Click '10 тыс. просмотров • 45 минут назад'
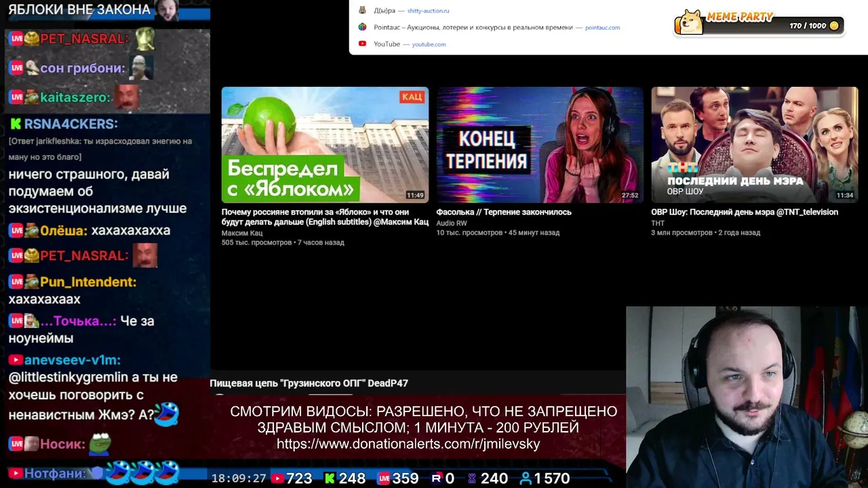 498,232
